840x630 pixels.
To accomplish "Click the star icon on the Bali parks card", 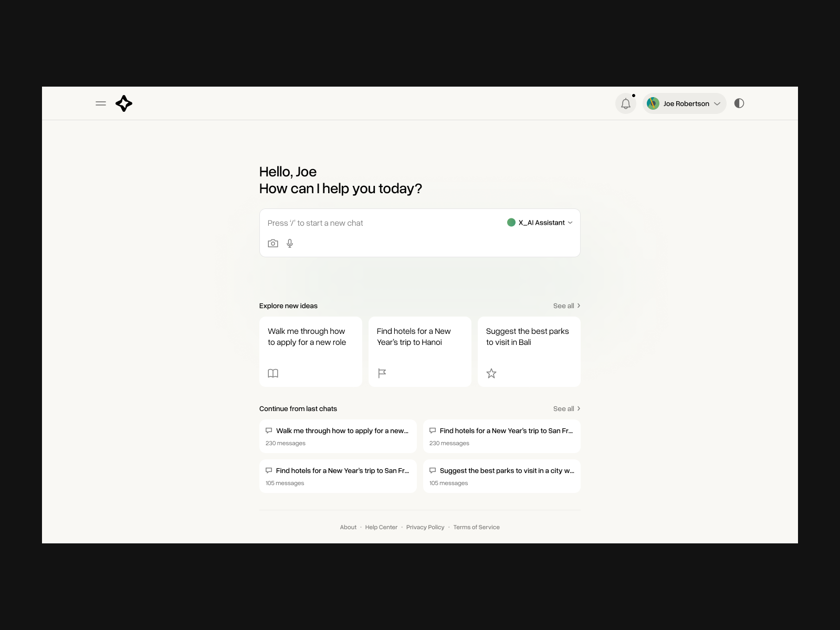I will [x=491, y=373].
